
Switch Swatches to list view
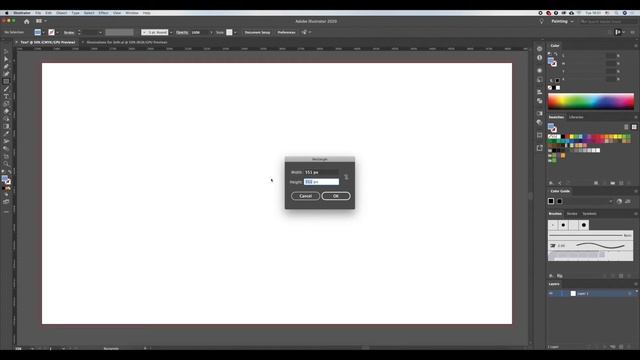626,127
